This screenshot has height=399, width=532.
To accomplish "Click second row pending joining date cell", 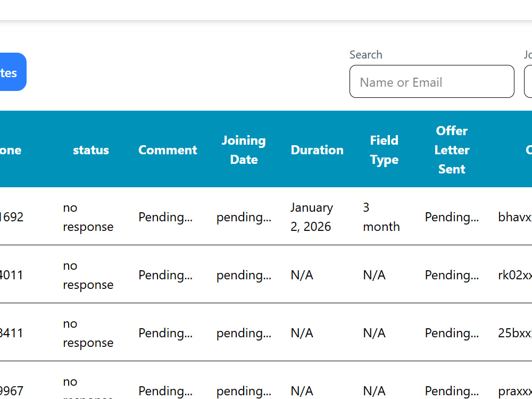I will click(244, 275).
